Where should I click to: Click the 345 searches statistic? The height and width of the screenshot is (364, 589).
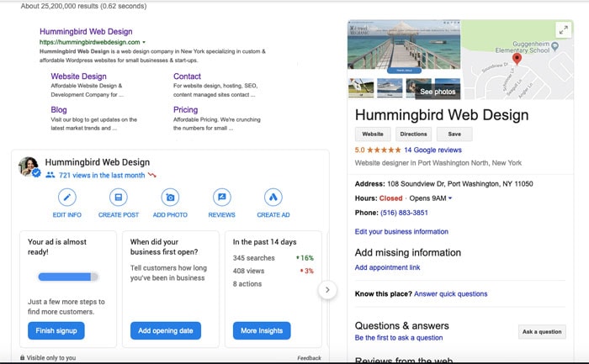pos(253,258)
